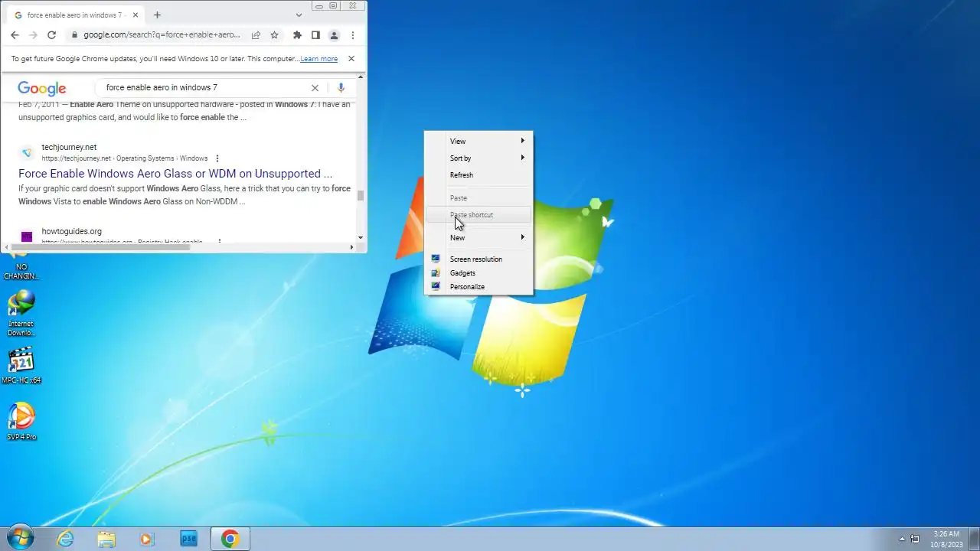The height and width of the screenshot is (551, 980).
Task: Click the scroll-right arrow in Chrome
Action: (x=351, y=247)
